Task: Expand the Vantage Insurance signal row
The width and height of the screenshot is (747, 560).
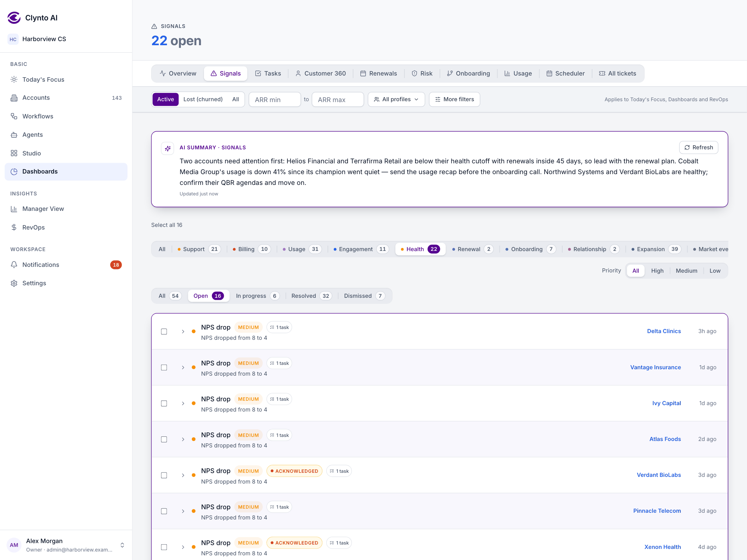Action: pos(183,367)
